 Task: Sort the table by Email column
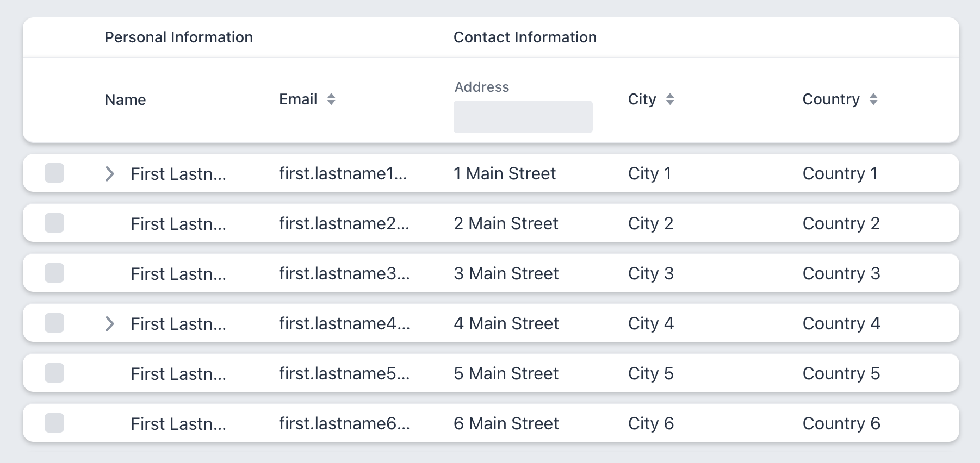click(331, 99)
